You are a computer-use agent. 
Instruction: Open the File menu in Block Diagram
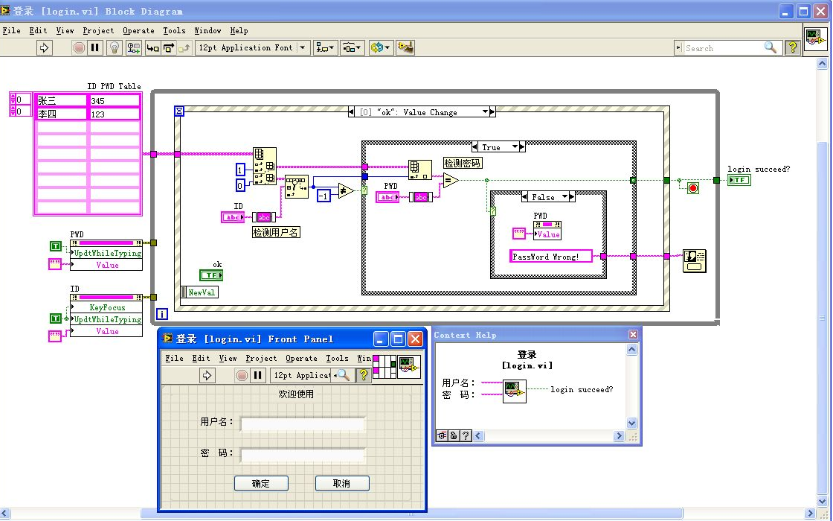[11, 31]
